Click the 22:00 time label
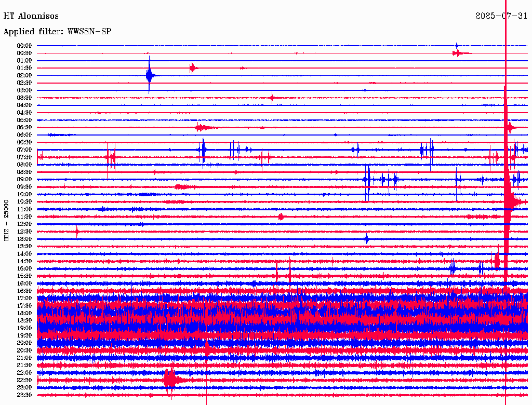 (24, 373)
